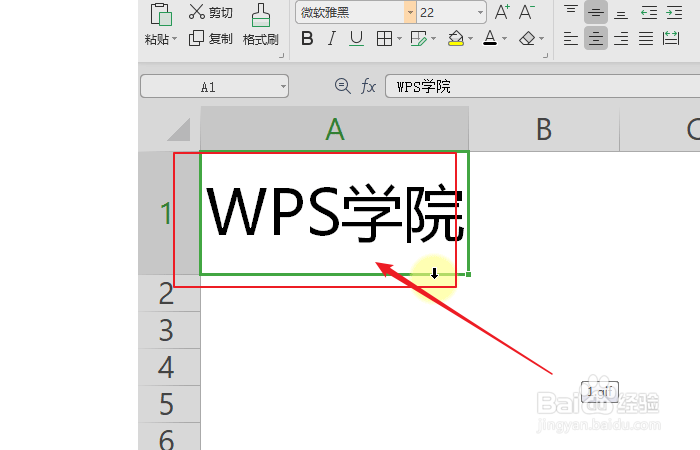Click the zoom magnifier icon by formula bar

tap(342, 86)
